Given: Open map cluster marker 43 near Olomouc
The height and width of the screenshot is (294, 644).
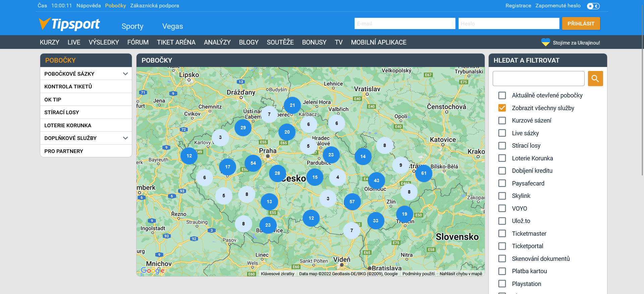Looking at the screenshot, I should [377, 180].
